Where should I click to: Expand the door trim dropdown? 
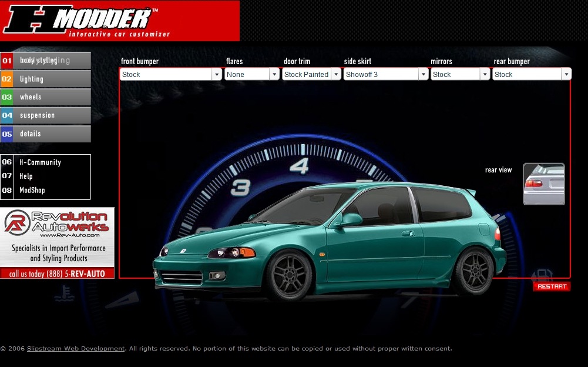coord(336,75)
